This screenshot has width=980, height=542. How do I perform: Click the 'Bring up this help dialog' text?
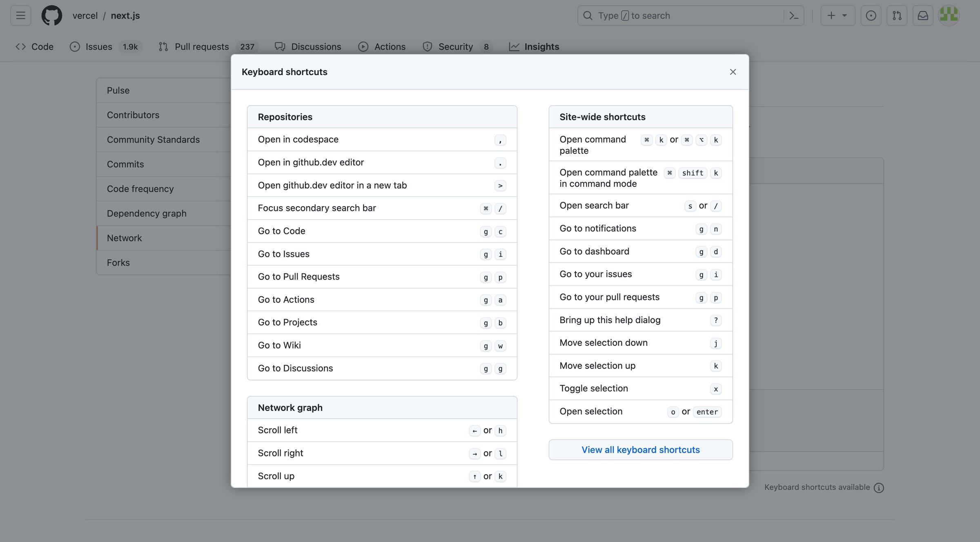[610, 320]
